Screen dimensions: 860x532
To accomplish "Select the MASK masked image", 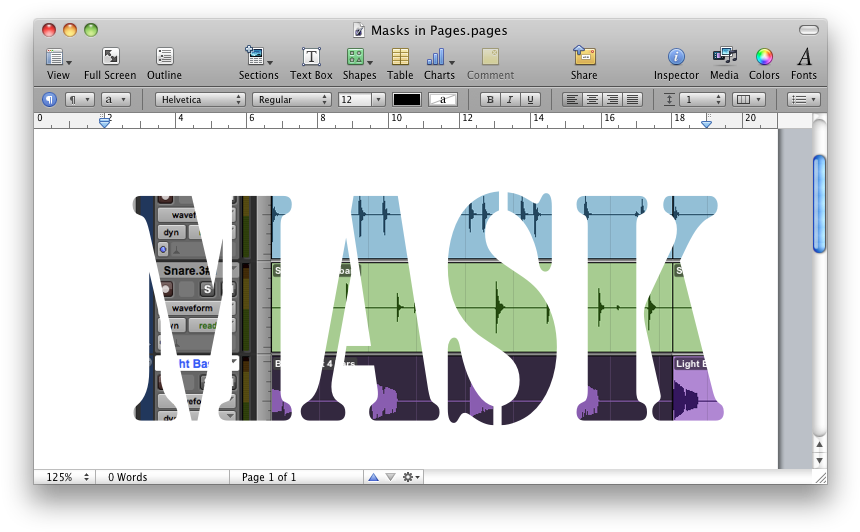I will pos(428,308).
